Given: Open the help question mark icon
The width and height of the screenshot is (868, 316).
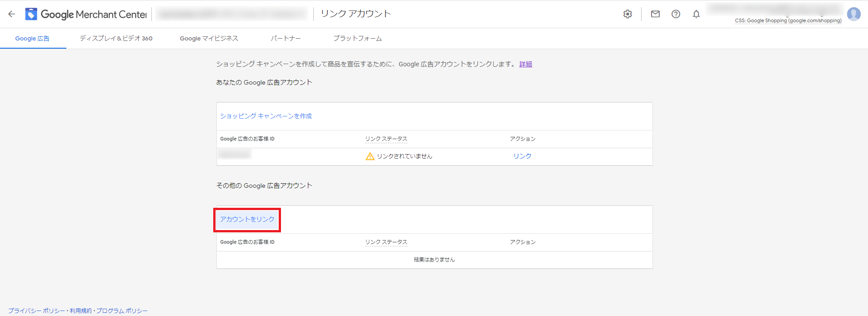Looking at the screenshot, I should [x=676, y=14].
